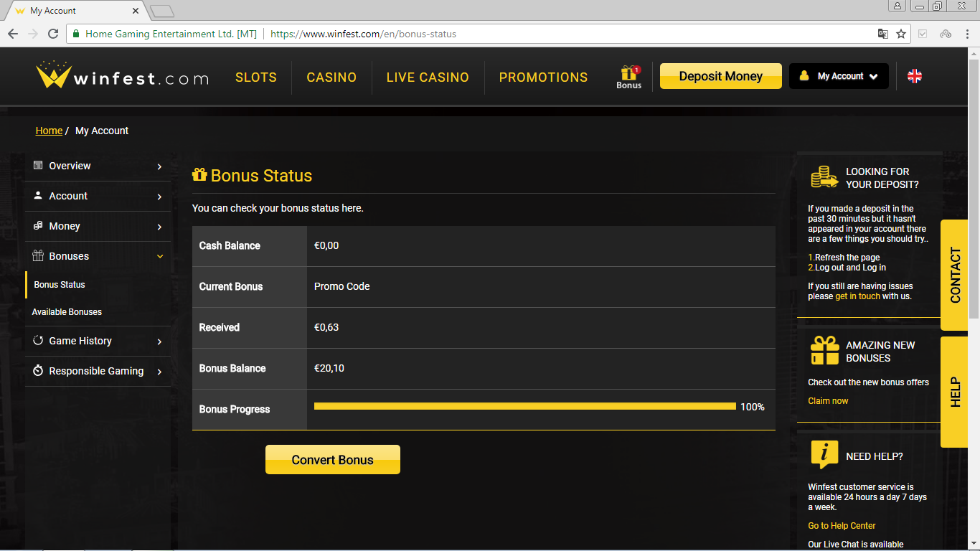Open the Bonus gift icon in header
Image resolution: width=980 pixels, height=551 pixels.
click(x=629, y=76)
